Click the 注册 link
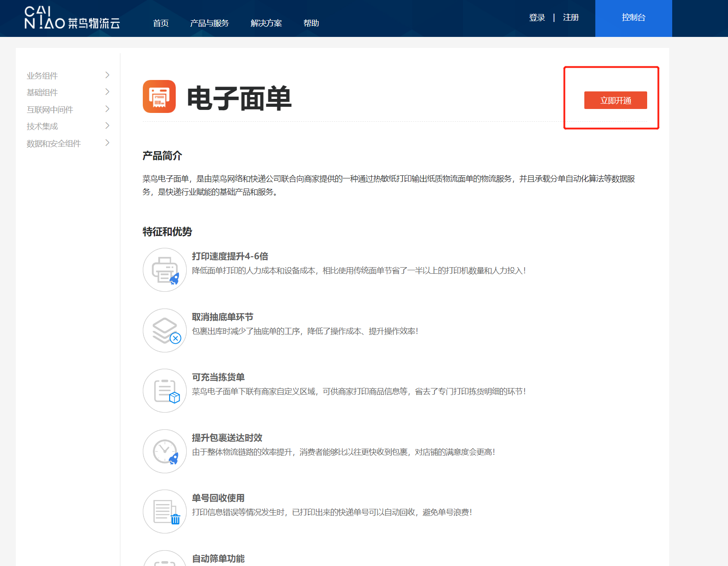The height and width of the screenshot is (566, 728). pyautogui.click(x=571, y=17)
